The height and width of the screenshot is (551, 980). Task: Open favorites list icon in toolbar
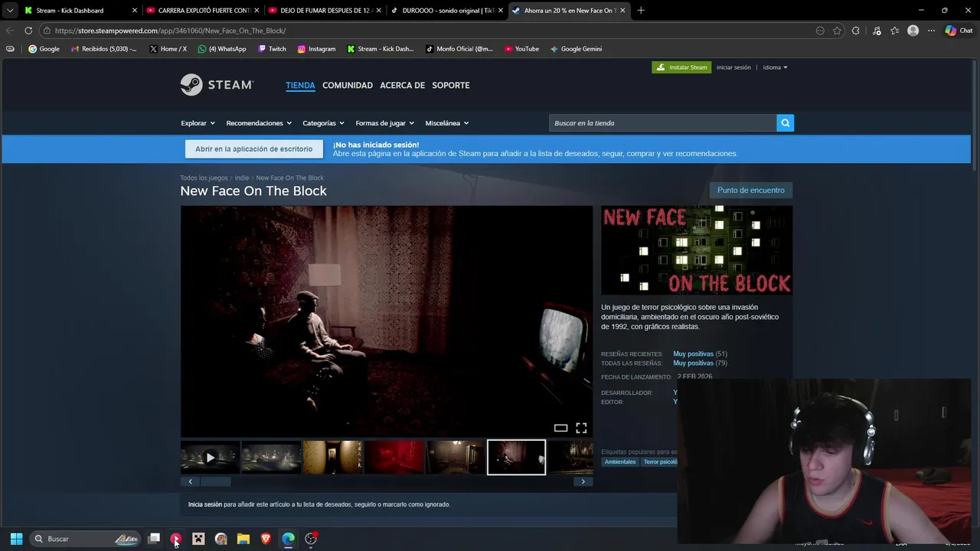coord(894,31)
